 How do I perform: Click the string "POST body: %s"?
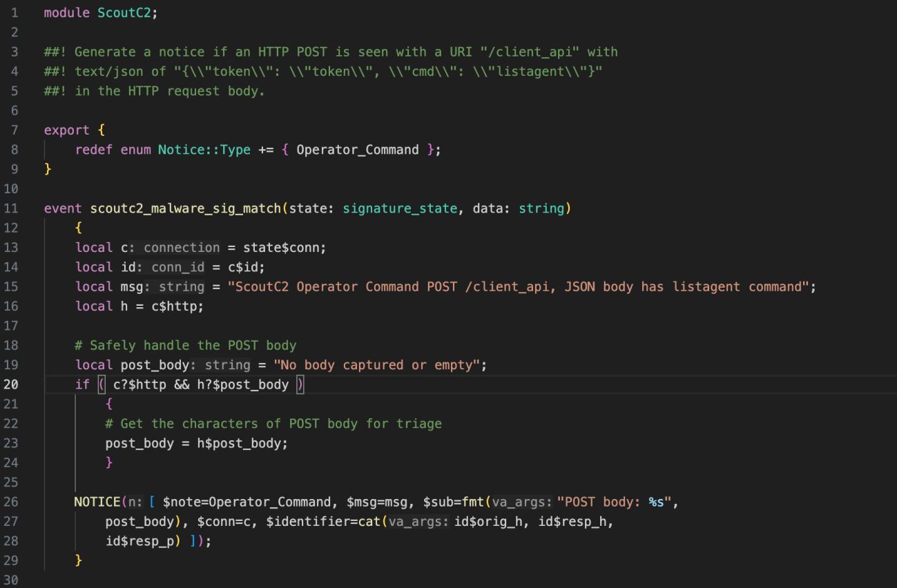tap(615, 502)
